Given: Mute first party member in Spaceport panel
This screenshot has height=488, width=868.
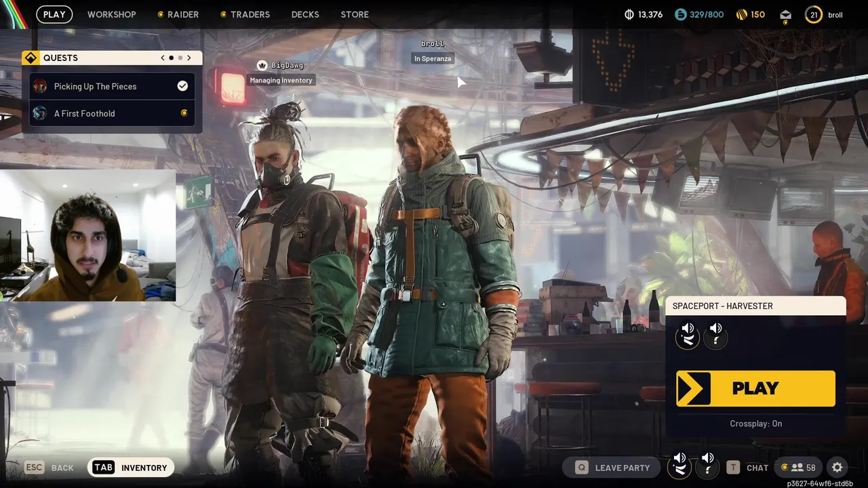Looking at the screenshot, I should [x=688, y=335].
